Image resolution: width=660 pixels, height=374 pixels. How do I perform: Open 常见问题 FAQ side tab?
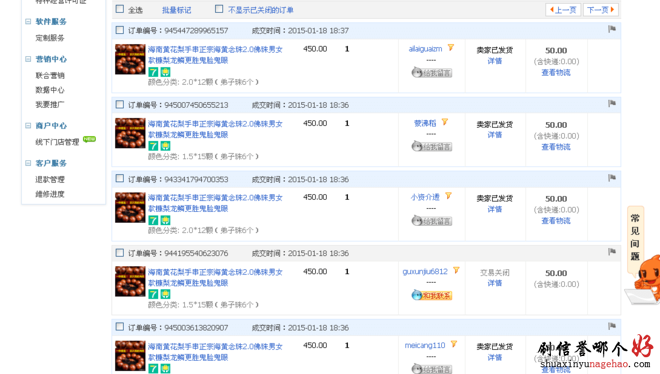(x=635, y=238)
